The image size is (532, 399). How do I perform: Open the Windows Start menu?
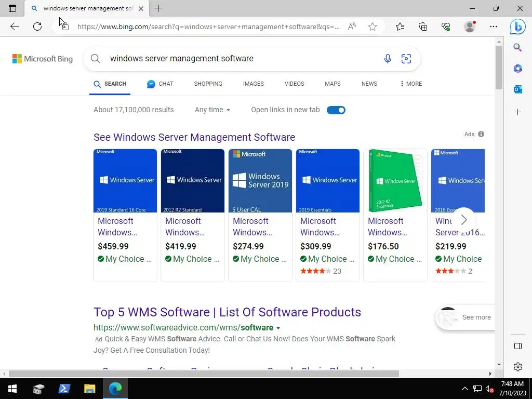[12, 389]
